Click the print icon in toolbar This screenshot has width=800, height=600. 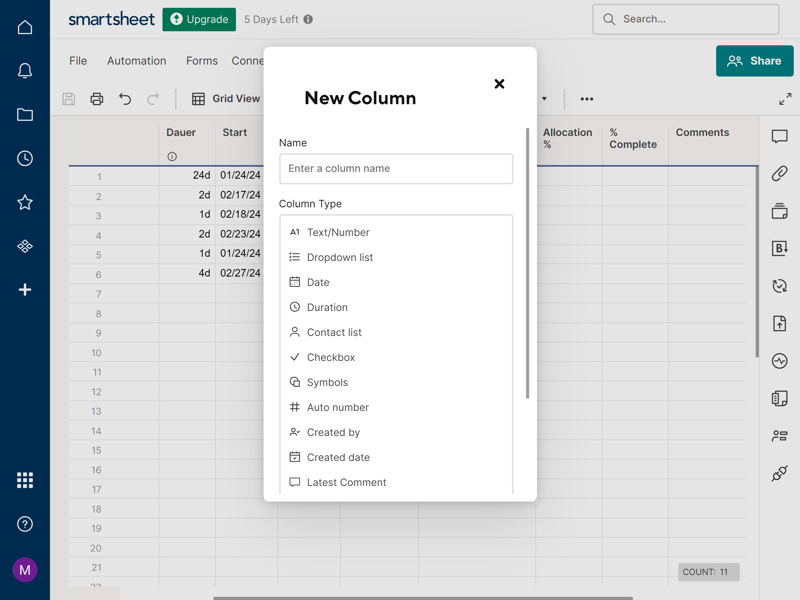point(96,98)
